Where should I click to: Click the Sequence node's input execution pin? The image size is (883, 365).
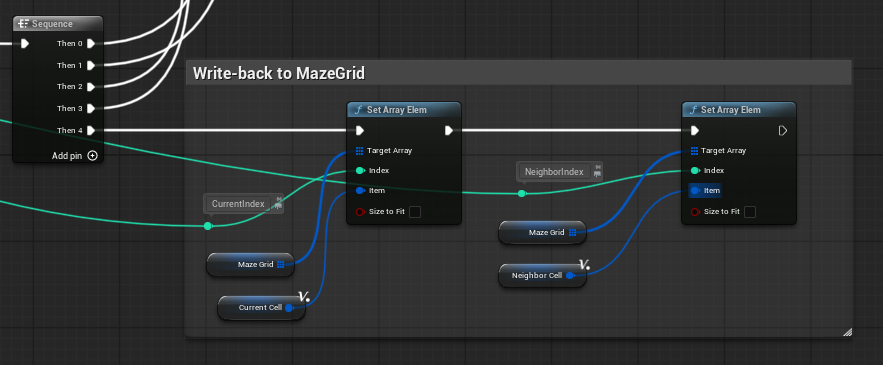pos(25,43)
